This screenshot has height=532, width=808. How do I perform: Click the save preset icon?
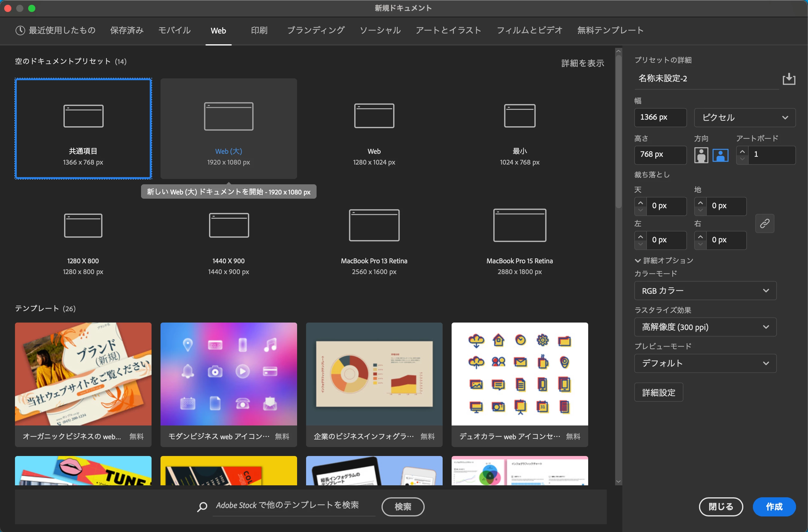pos(789,79)
